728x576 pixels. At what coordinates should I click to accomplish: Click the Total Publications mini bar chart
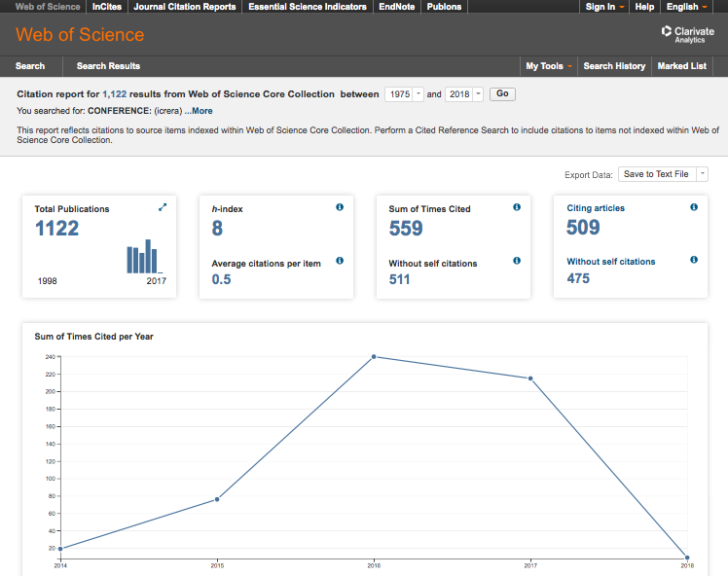144,256
